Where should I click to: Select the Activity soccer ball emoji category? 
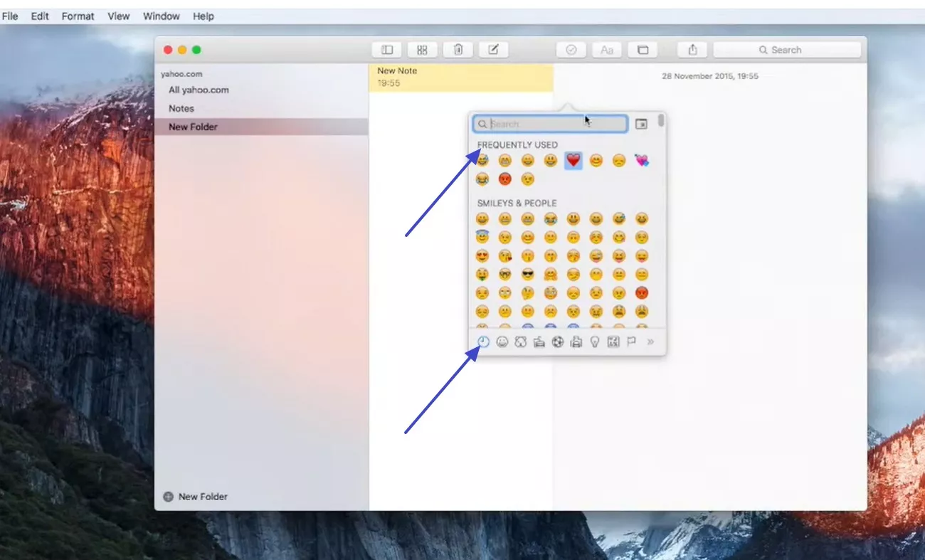(558, 342)
